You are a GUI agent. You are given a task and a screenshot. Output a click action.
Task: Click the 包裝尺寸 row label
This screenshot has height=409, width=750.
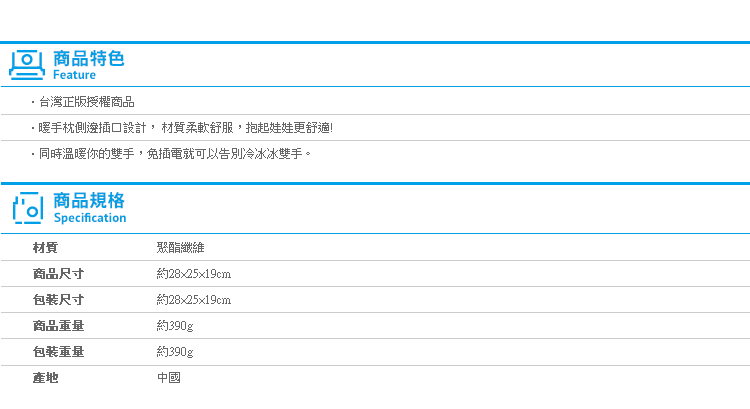tap(58, 300)
